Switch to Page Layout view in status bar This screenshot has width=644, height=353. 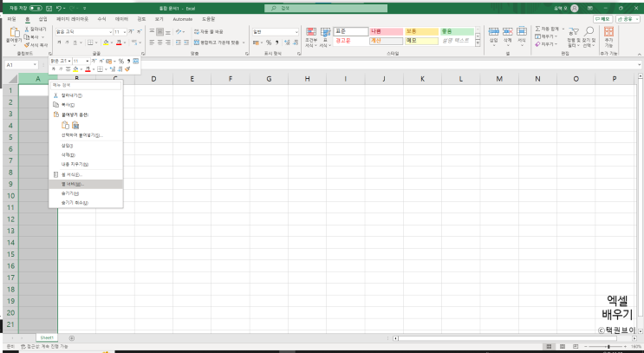pos(563,346)
